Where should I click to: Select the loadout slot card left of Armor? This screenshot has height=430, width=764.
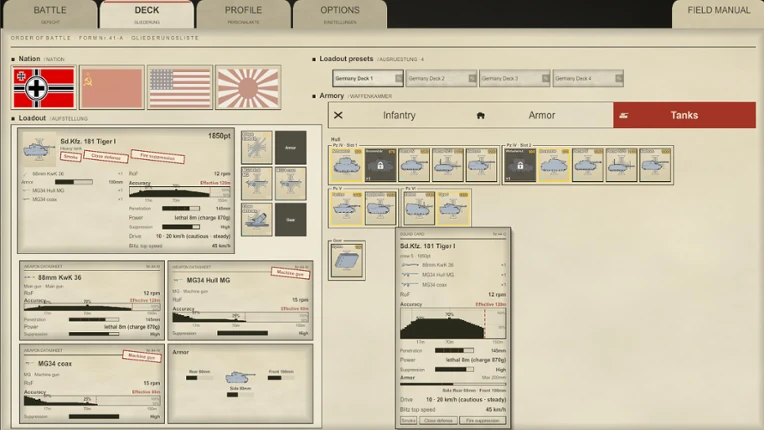[x=257, y=148]
